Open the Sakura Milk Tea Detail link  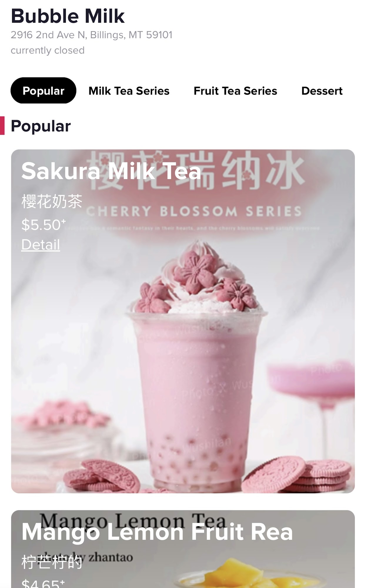tap(41, 245)
